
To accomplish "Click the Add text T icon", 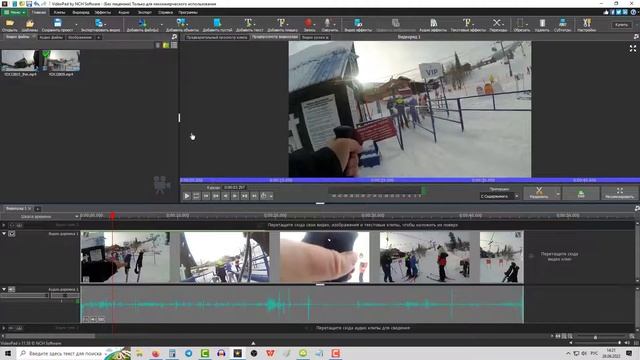I will (248, 22).
